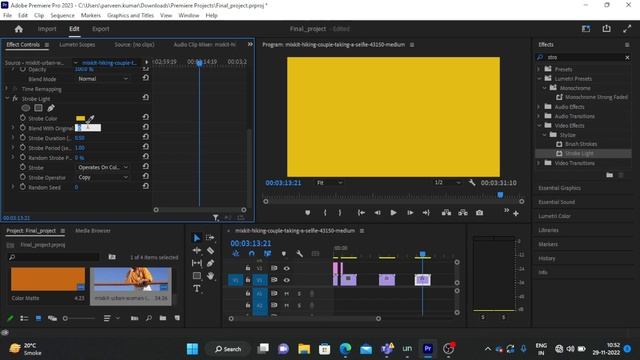
Task: Step forward one frame
Action: click(x=410, y=213)
